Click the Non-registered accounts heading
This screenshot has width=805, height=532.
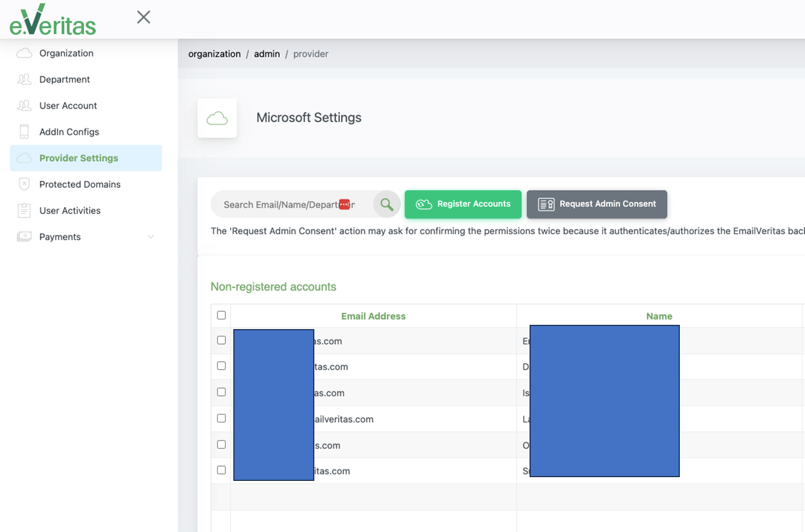click(x=273, y=287)
